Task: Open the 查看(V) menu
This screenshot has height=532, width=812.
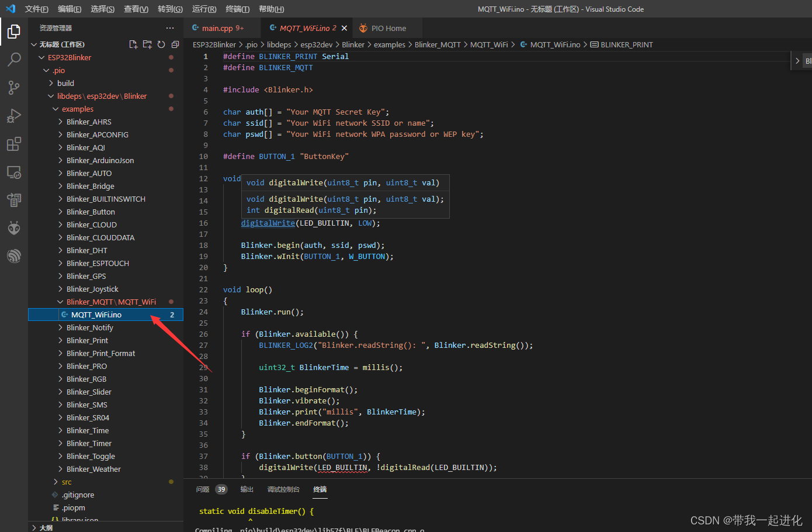Action: coord(136,9)
